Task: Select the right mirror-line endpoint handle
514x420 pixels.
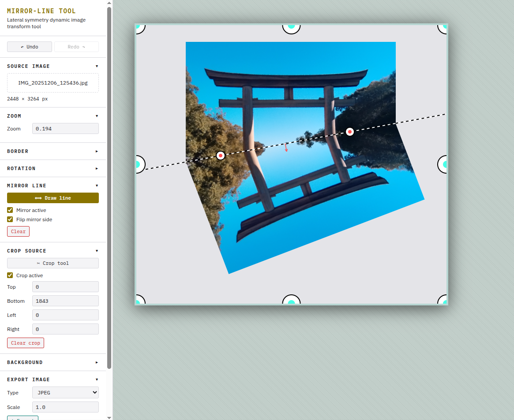Action: click(350, 132)
